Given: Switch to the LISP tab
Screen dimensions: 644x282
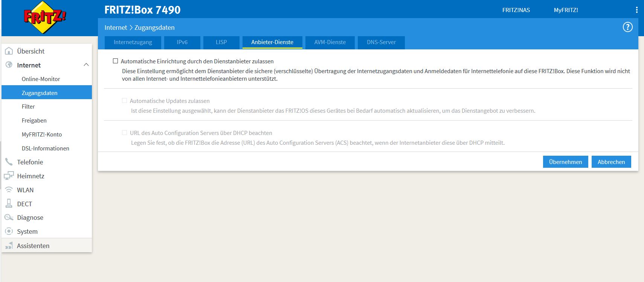Looking at the screenshot, I should 221,42.
